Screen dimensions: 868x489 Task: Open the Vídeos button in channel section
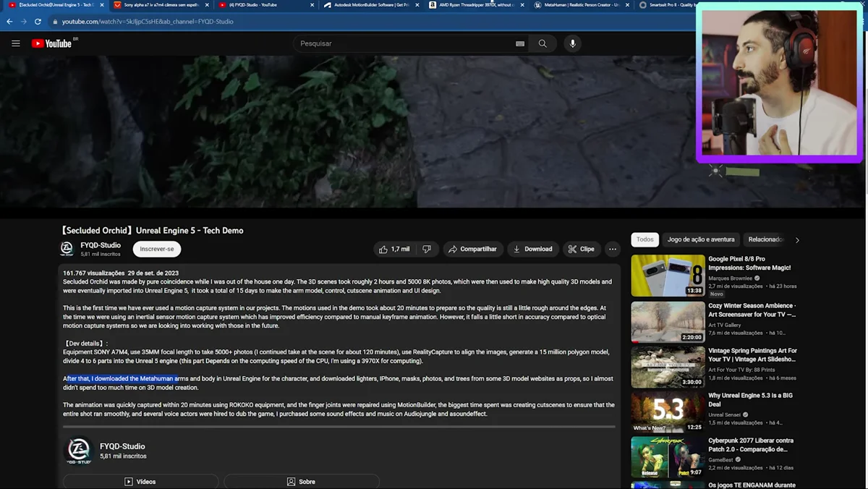click(140, 481)
